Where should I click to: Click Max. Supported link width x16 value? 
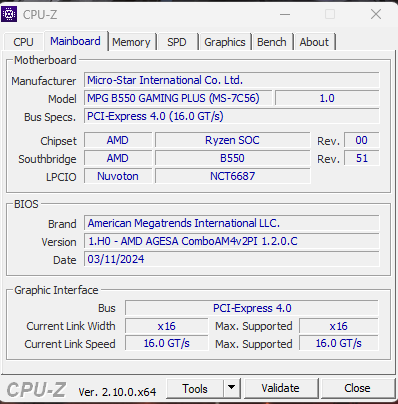[x=339, y=326]
